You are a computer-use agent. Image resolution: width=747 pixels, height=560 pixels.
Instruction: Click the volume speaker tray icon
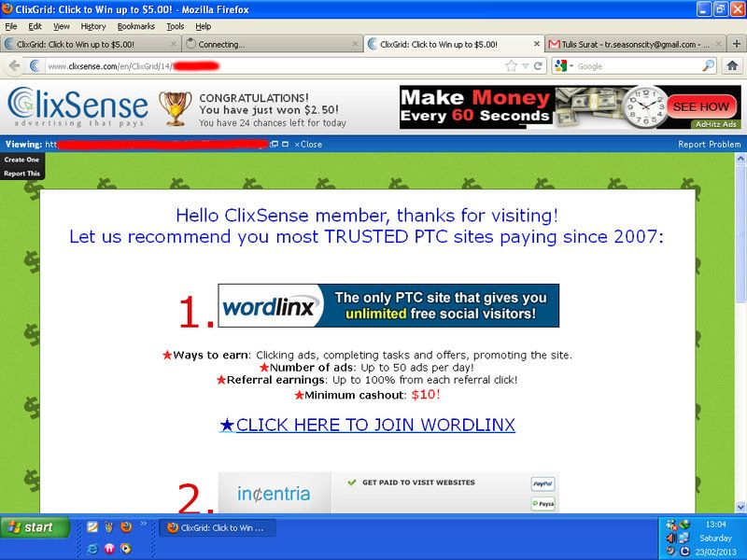coord(670,539)
